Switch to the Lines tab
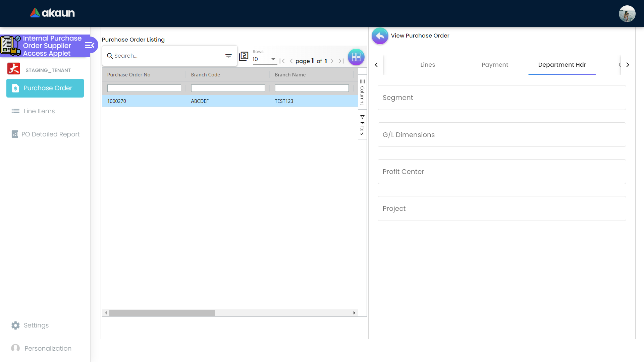The width and height of the screenshot is (644, 362). (x=428, y=65)
